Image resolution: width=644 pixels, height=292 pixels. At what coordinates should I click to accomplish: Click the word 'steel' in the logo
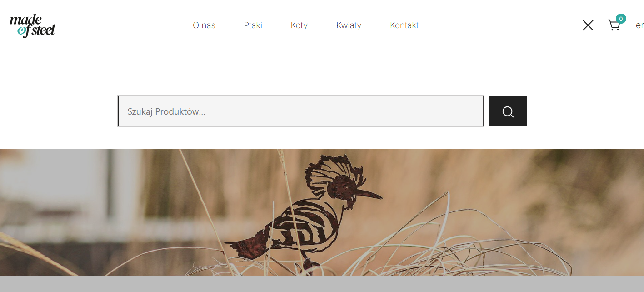(x=42, y=31)
